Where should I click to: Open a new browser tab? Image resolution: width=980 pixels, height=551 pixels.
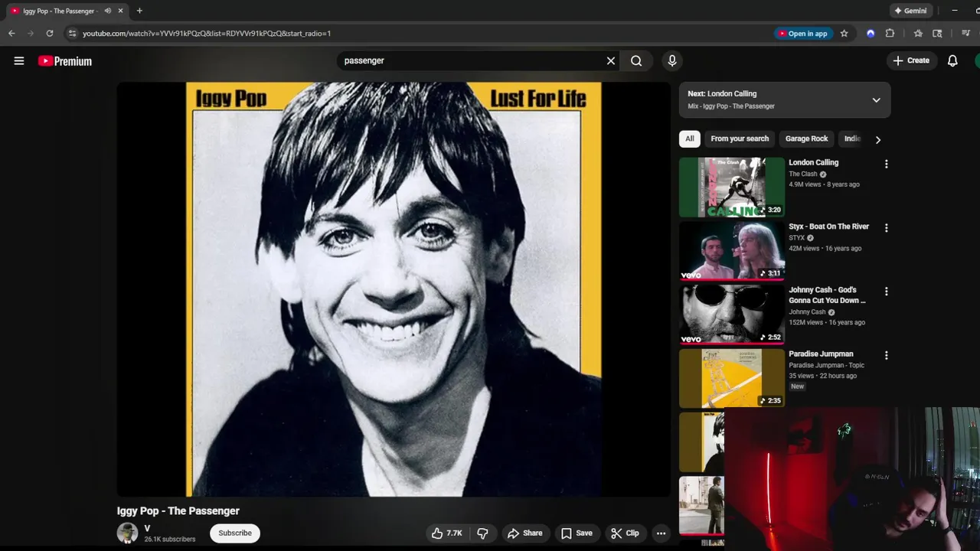pyautogui.click(x=139, y=11)
